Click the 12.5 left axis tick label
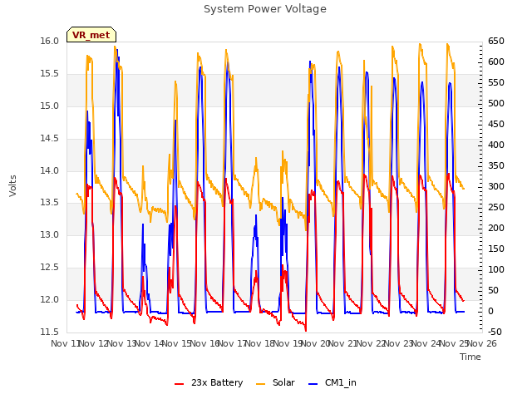Screen dimensions: 532x399 click(49, 268)
